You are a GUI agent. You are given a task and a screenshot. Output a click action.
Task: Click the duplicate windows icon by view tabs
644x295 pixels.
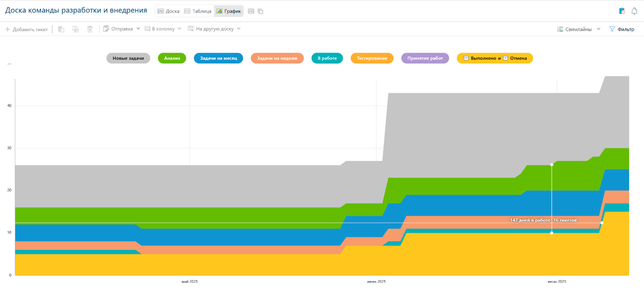point(261,11)
